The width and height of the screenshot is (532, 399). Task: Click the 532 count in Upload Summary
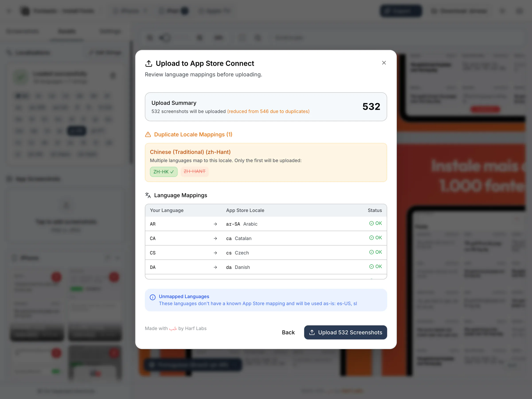click(371, 107)
